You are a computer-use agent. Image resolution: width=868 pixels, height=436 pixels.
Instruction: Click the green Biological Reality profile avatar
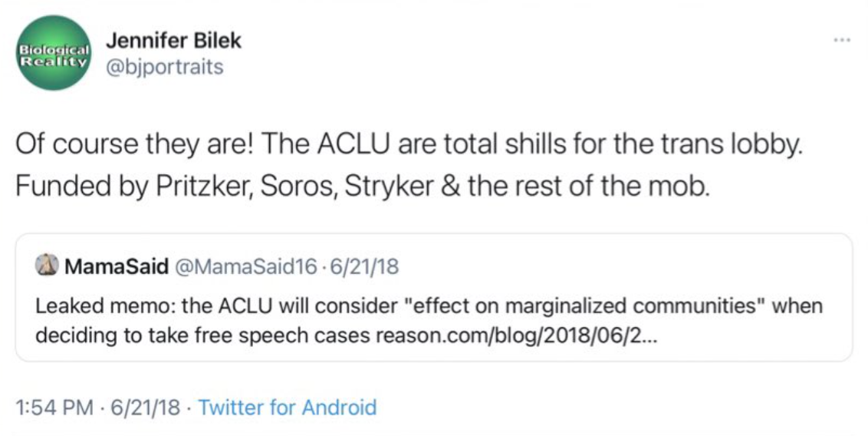coord(53,53)
